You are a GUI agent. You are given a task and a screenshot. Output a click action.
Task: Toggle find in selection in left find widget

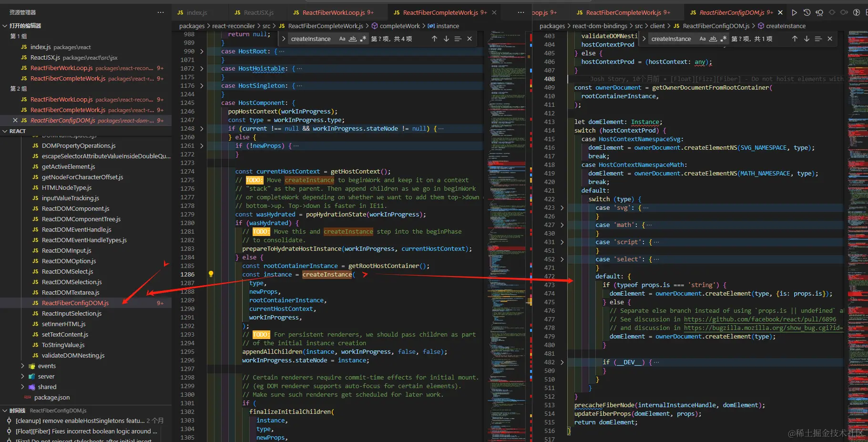coord(458,39)
